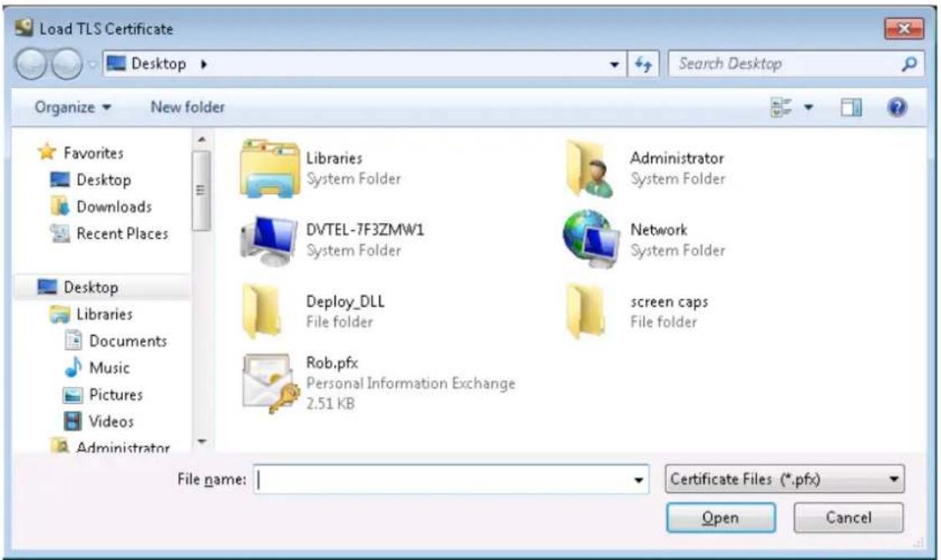Select the DVTEL-7F3ZMW1 computer icon
This screenshot has height=560, width=941.
pyautogui.click(x=268, y=241)
